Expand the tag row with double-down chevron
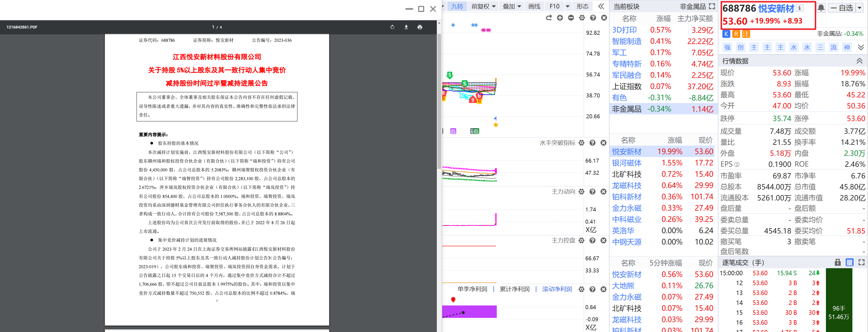Viewport: 868px width, 332px height. [x=861, y=47]
